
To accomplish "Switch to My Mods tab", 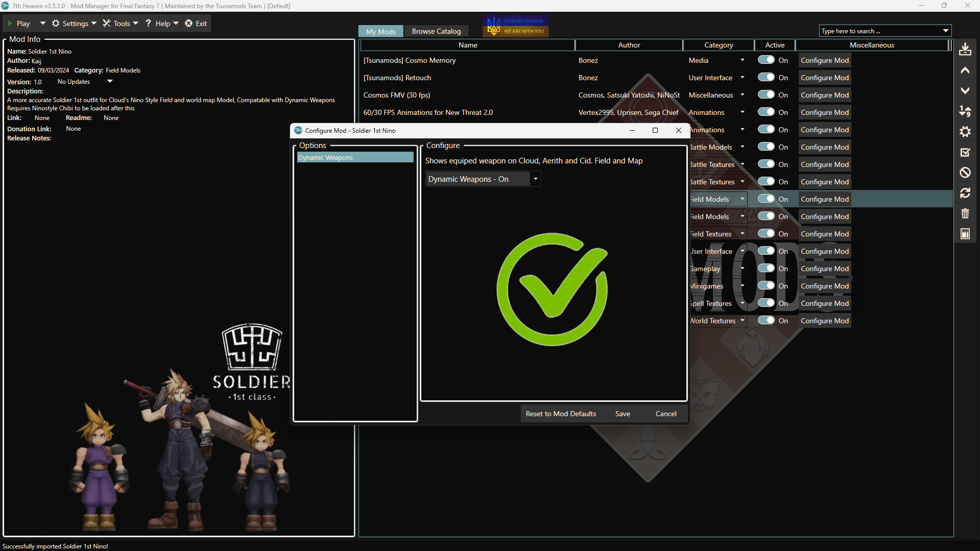I will [x=381, y=31].
